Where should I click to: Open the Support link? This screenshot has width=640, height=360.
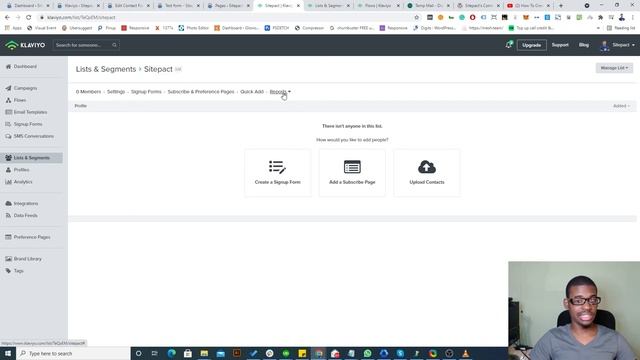click(x=560, y=45)
